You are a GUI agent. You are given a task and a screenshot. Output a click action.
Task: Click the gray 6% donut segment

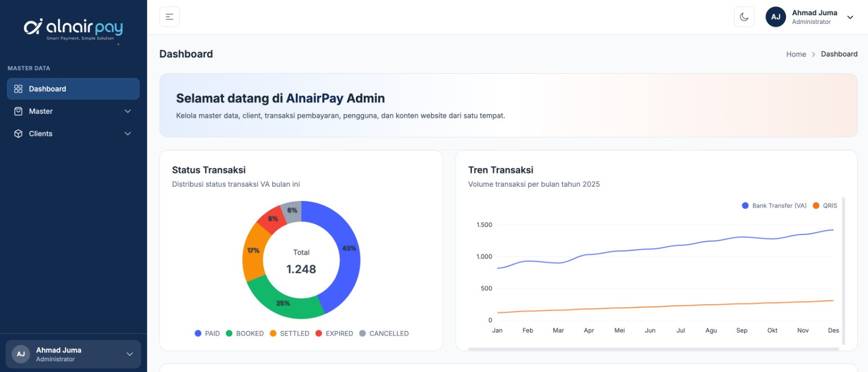pos(292,211)
